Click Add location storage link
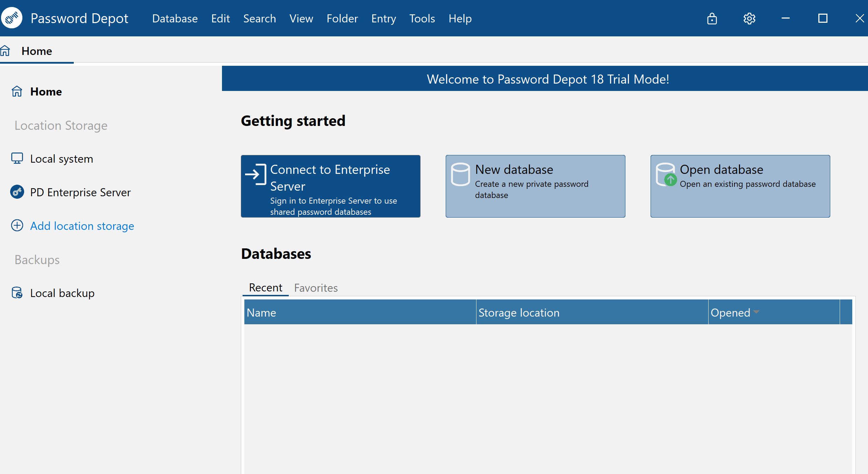 [82, 226]
